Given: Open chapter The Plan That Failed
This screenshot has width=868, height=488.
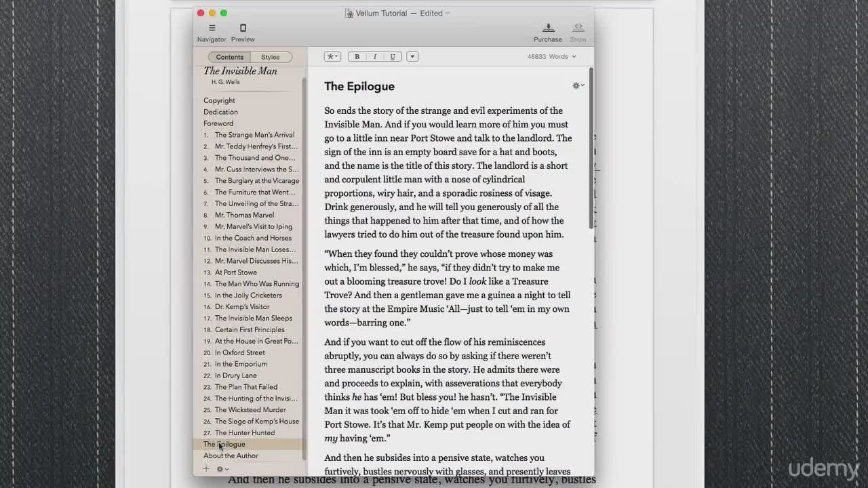Looking at the screenshot, I should click(x=246, y=387).
